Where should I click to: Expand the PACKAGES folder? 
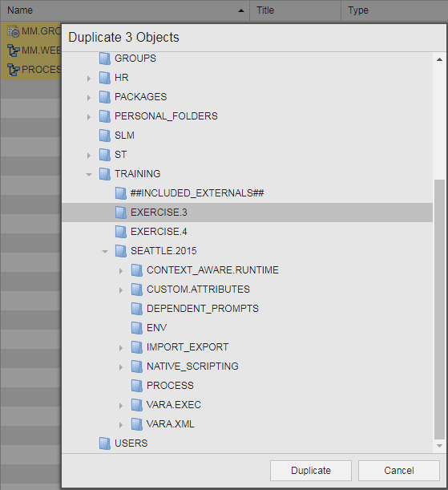click(x=89, y=98)
